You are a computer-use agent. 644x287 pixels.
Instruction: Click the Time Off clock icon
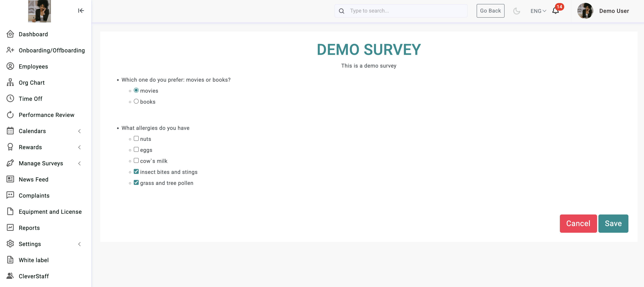point(10,99)
